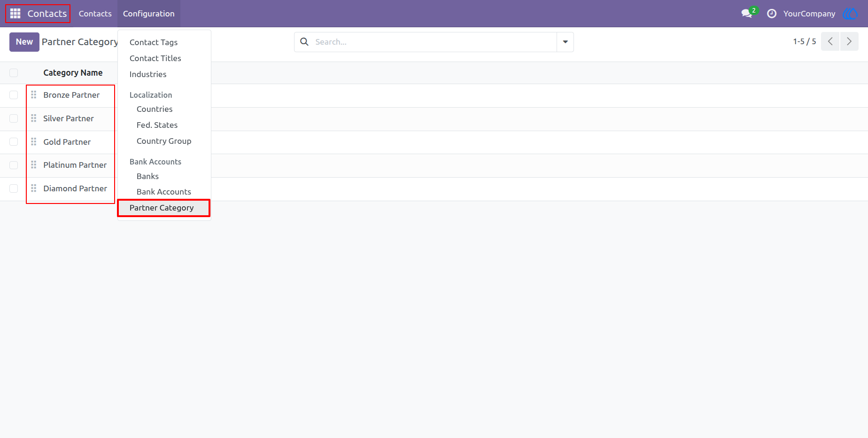Toggle the select-all checkbox in header
Screen dimensions: 868x438
14,73
